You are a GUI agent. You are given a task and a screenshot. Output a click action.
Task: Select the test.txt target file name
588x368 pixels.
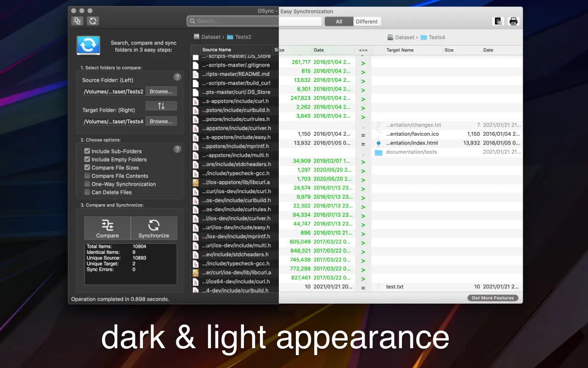[x=395, y=287]
